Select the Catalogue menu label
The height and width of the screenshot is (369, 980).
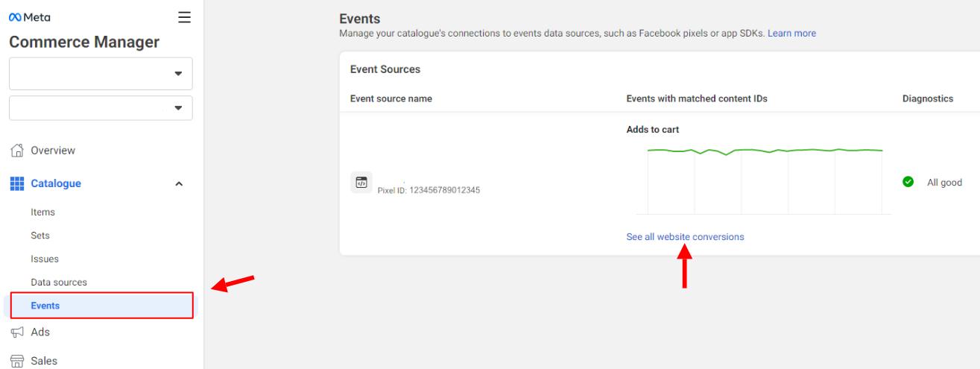(56, 183)
